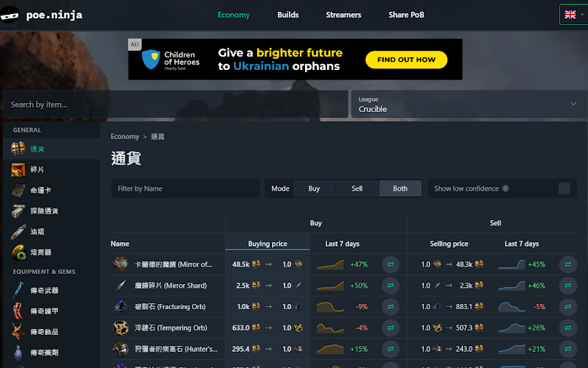Open the 傳奇護甲 unique armours icon

[x=18, y=311]
